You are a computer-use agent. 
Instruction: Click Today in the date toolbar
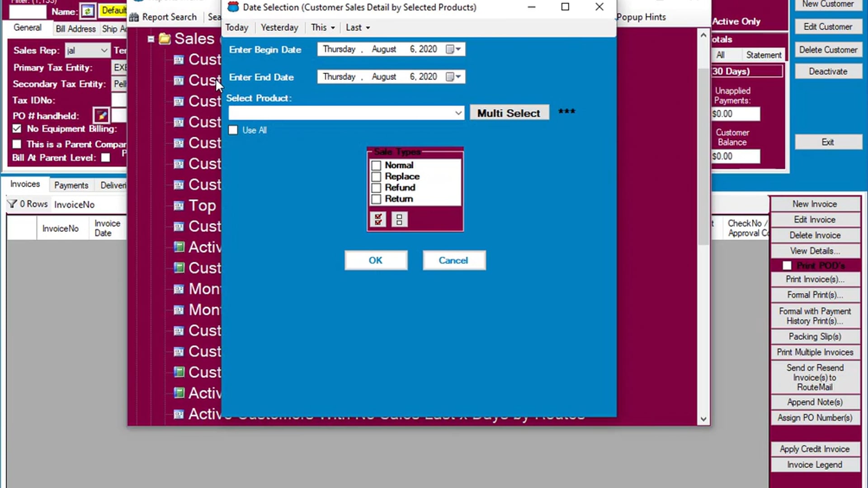point(237,28)
